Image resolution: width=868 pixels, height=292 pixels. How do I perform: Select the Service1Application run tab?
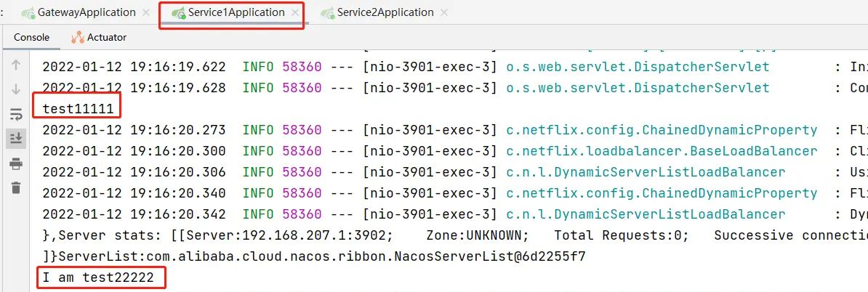[x=236, y=12]
